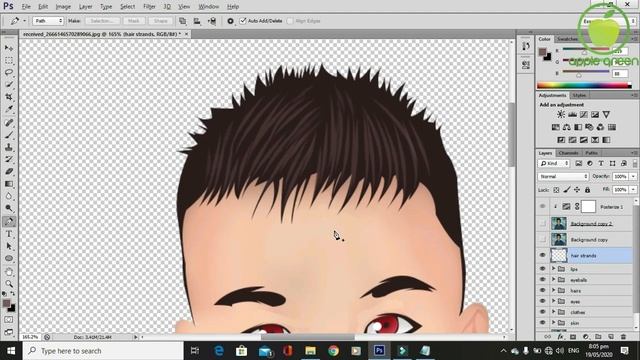Screen dimensions: 640x360
Task: Select the Hand tool
Action: (9, 271)
